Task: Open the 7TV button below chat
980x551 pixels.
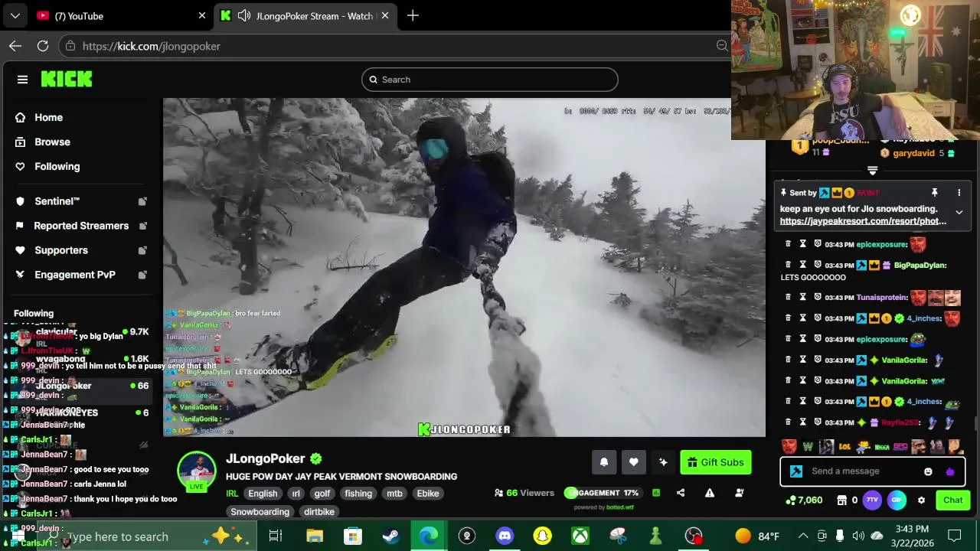Action: tap(872, 500)
